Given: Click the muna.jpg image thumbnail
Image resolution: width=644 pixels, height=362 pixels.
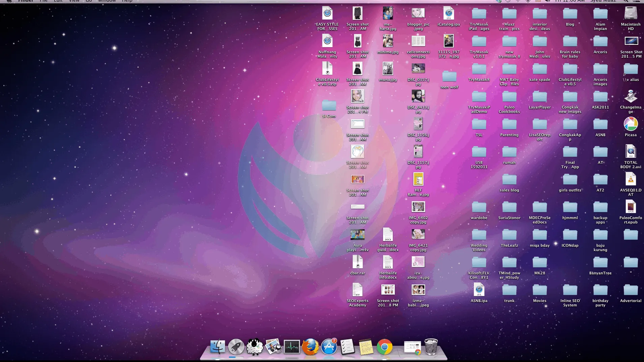Looking at the screenshot, I should coord(388,69).
